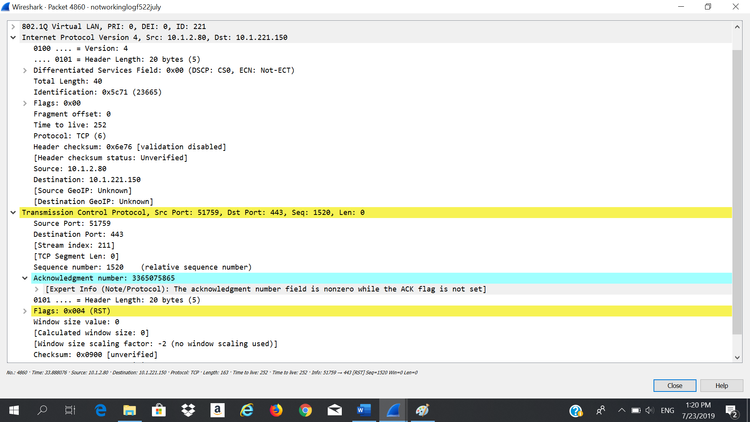
Task: Launch Firefox from the taskbar
Action: click(x=277, y=409)
